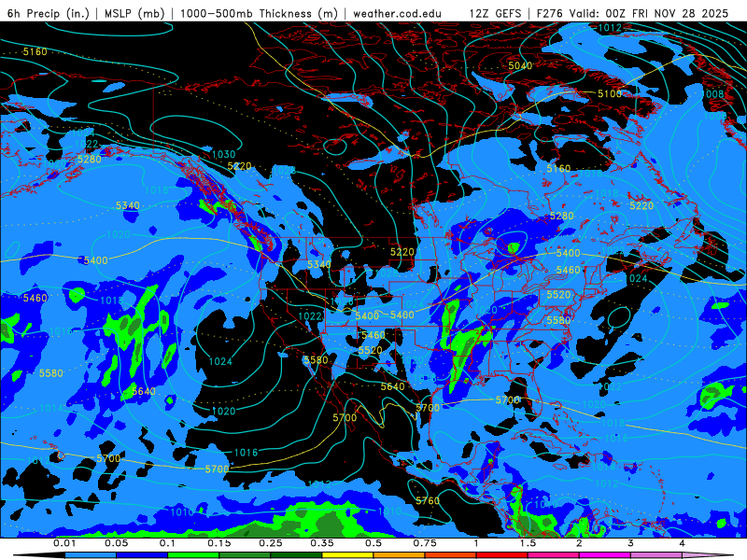This screenshot has height=560, width=747.
Task: Pick the magenta 2–3 legend swatch
Action: (605, 555)
